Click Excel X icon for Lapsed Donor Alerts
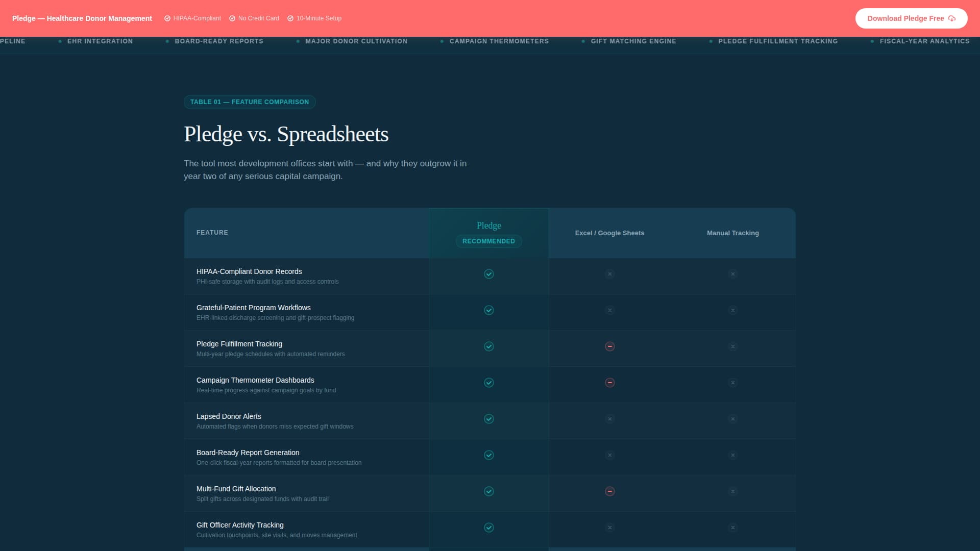This screenshot has width=980, height=551. [x=609, y=419]
